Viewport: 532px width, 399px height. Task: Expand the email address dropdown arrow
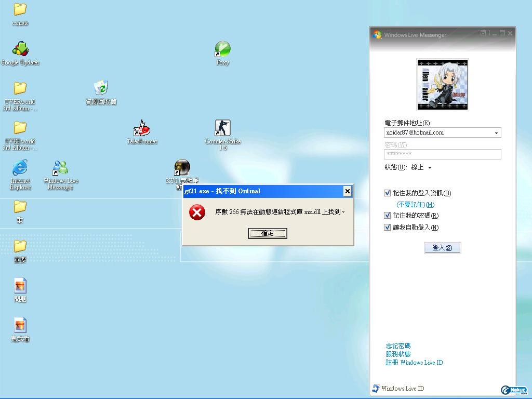(496, 133)
